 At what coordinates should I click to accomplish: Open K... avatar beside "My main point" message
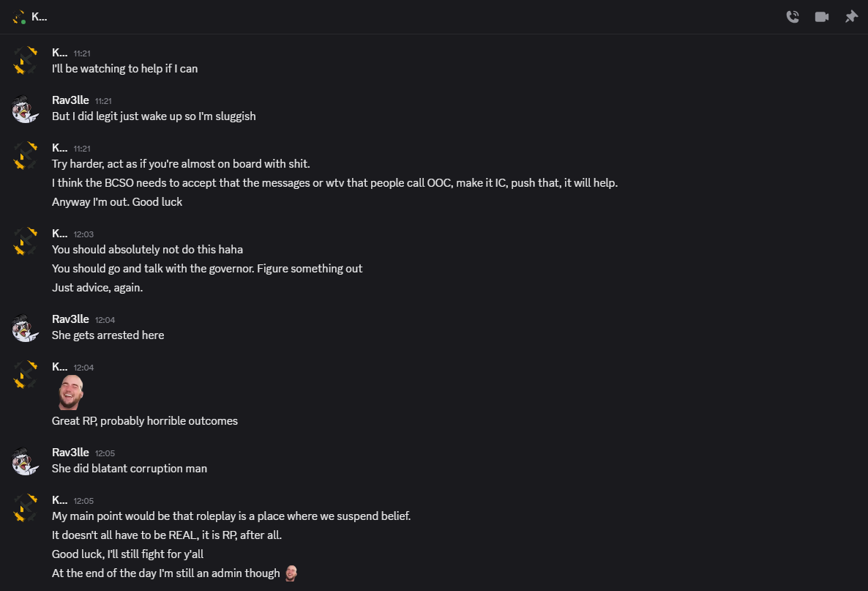click(25, 509)
